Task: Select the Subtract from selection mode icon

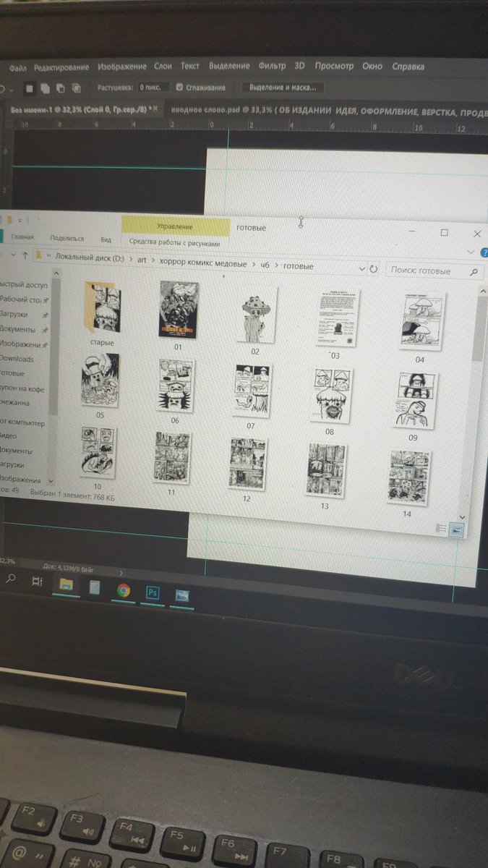Action: click(60, 89)
